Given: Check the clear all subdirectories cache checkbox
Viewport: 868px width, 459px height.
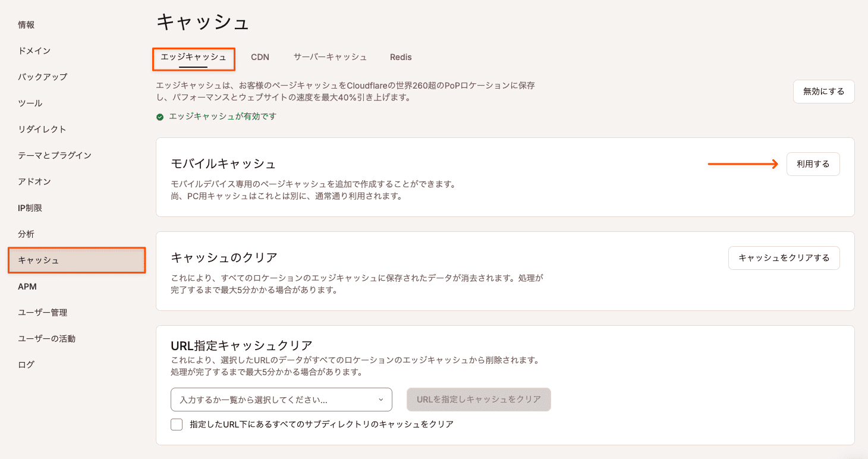Looking at the screenshot, I should pyautogui.click(x=177, y=425).
